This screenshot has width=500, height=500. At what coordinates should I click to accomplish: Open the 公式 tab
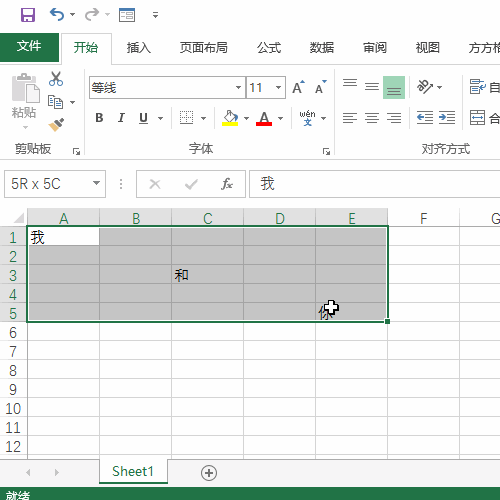pos(269,48)
